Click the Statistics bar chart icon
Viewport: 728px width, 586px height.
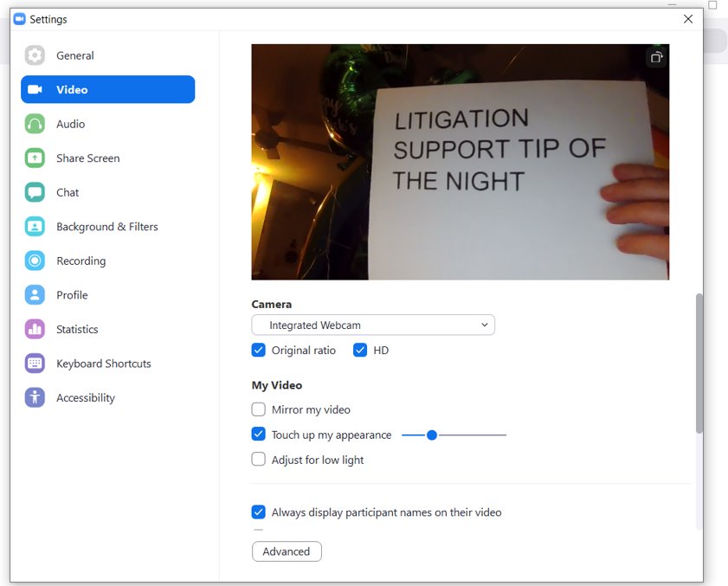tap(35, 329)
